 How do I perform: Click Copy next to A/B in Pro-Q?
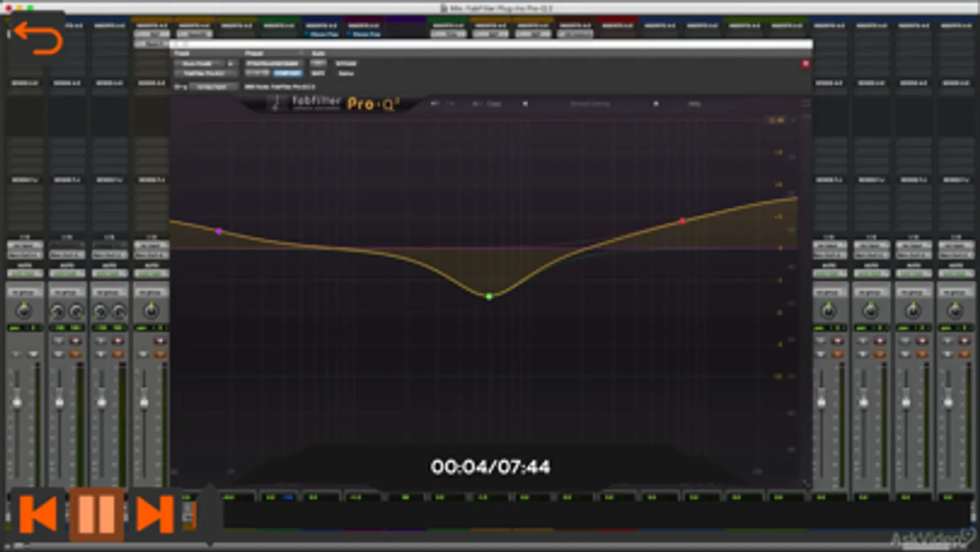point(494,104)
